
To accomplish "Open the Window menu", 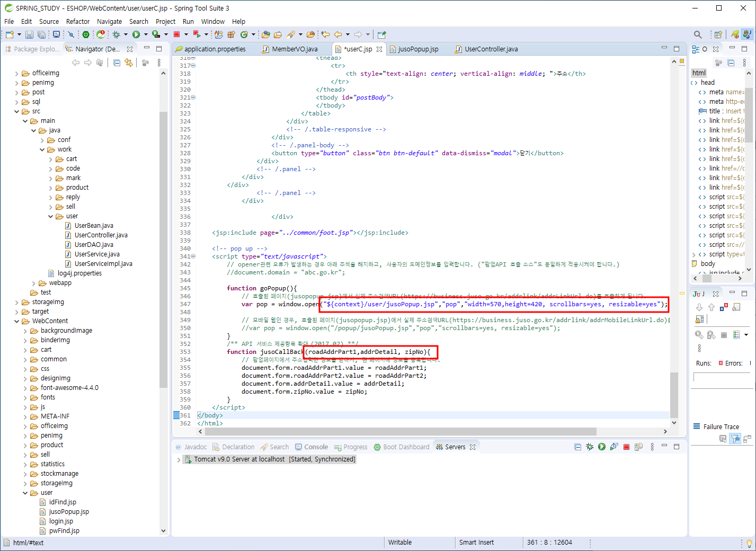I will [x=213, y=21].
